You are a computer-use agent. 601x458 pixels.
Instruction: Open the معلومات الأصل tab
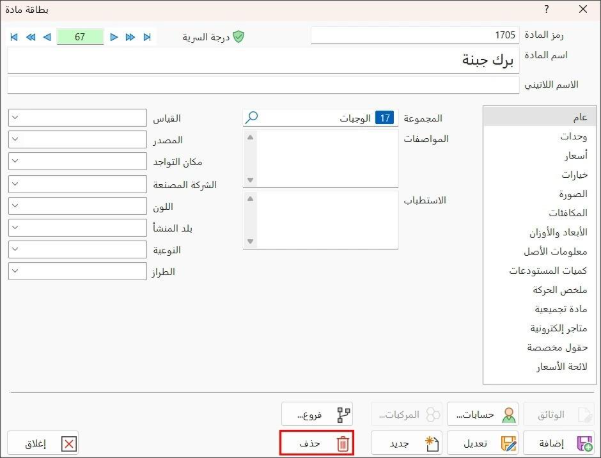pos(539,251)
